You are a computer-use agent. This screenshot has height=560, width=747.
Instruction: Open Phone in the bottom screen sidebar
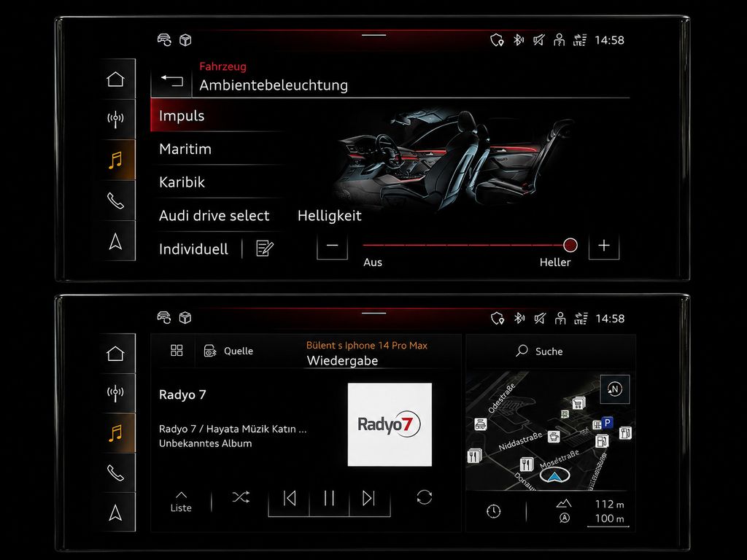[116, 472]
